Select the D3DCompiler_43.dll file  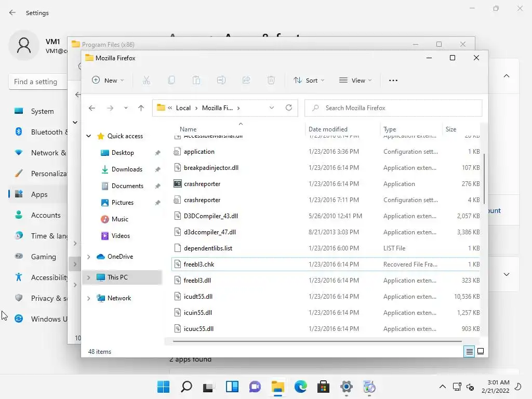[325, 216]
